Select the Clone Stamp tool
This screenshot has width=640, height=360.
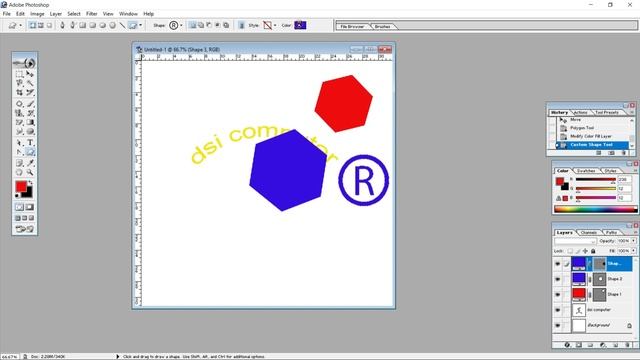pos(19,113)
